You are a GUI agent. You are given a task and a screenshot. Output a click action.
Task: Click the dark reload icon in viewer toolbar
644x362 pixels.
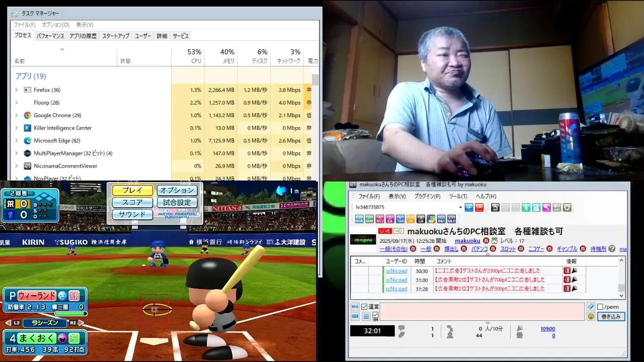495,207
